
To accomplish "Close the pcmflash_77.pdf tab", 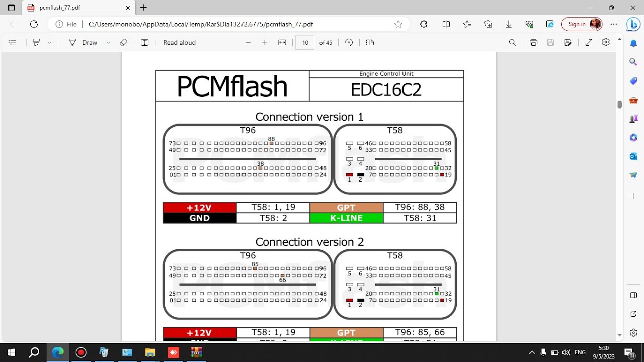I will 128,8.
